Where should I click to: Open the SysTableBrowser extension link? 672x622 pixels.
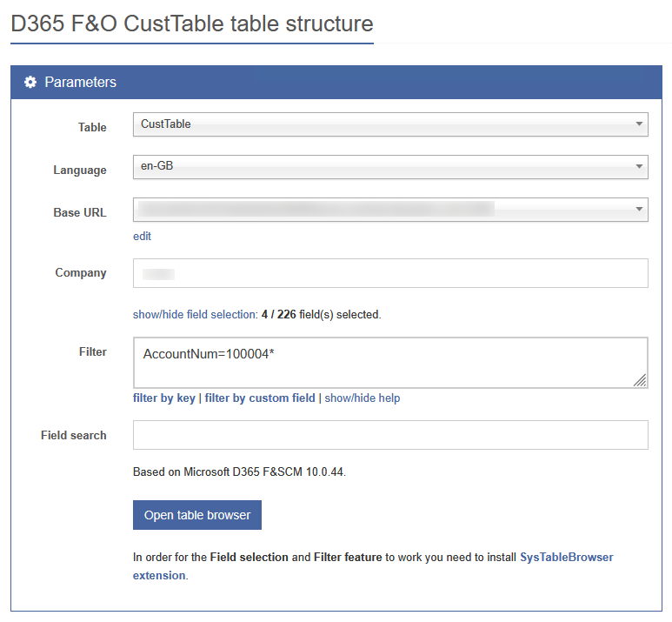pos(566,558)
